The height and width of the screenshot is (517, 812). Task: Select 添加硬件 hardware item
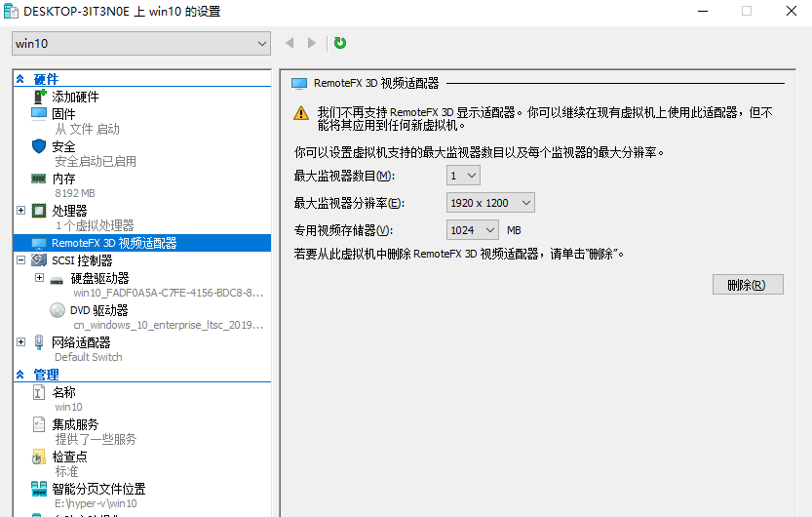point(75,97)
